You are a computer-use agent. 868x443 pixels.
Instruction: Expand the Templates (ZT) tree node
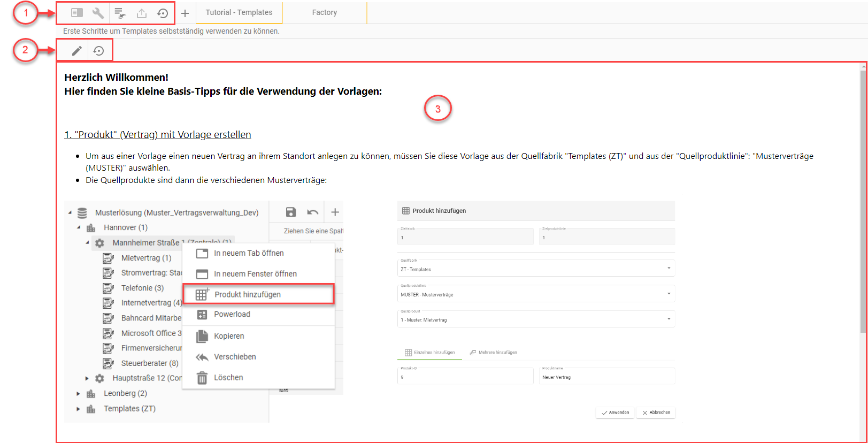pyautogui.click(x=78, y=409)
